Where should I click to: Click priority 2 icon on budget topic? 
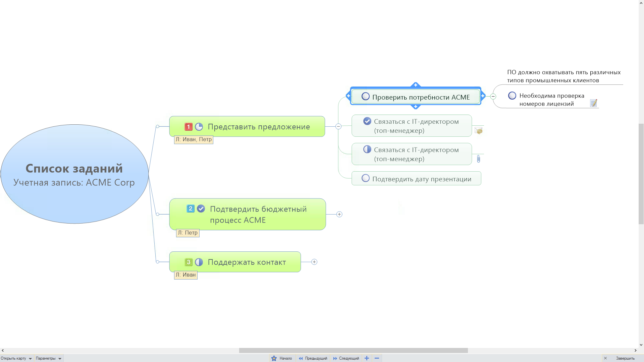click(x=191, y=209)
